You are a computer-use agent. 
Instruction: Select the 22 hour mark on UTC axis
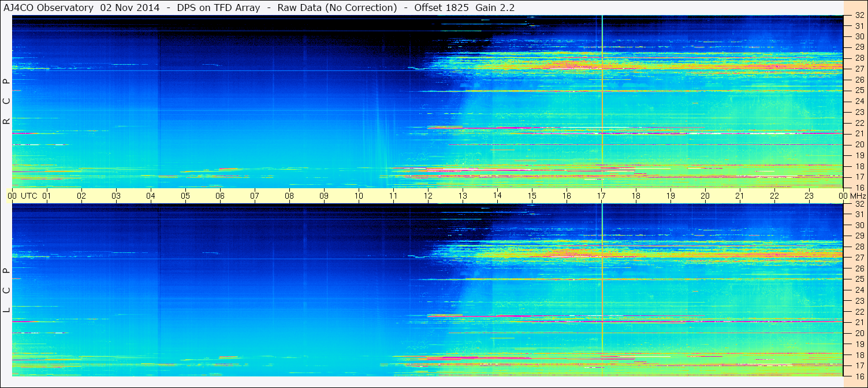point(774,196)
